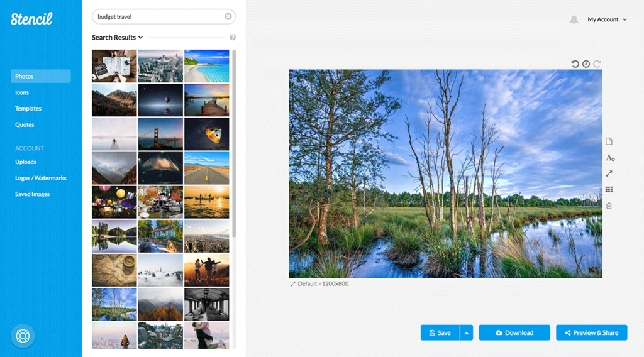Click the redo arrow above the canvas

597,64
